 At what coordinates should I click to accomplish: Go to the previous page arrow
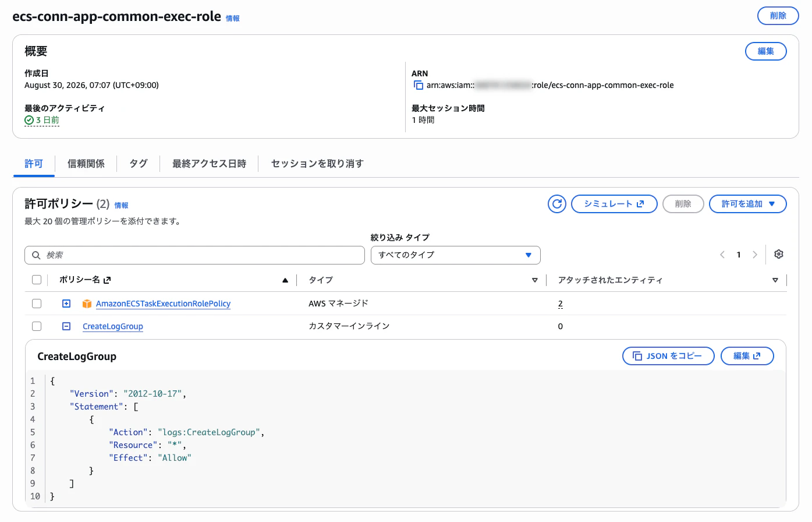point(722,255)
